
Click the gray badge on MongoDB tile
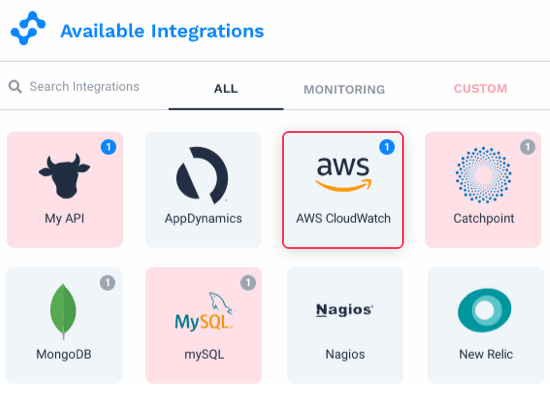coord(107,283)
